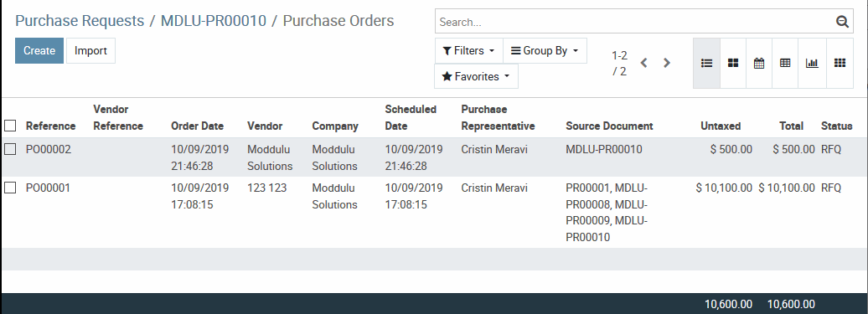The width and height of the screenshot is (868, 314).
Task: Sort by Purchase Representative column header
Action: pyautogui.click(x=498, y=117)
